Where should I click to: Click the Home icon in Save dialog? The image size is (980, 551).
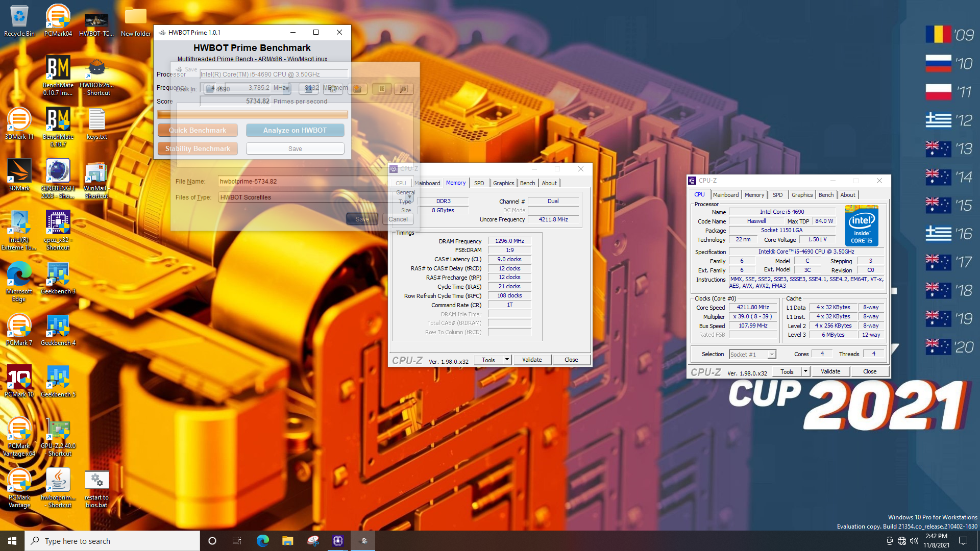click(x=333, y=89)
